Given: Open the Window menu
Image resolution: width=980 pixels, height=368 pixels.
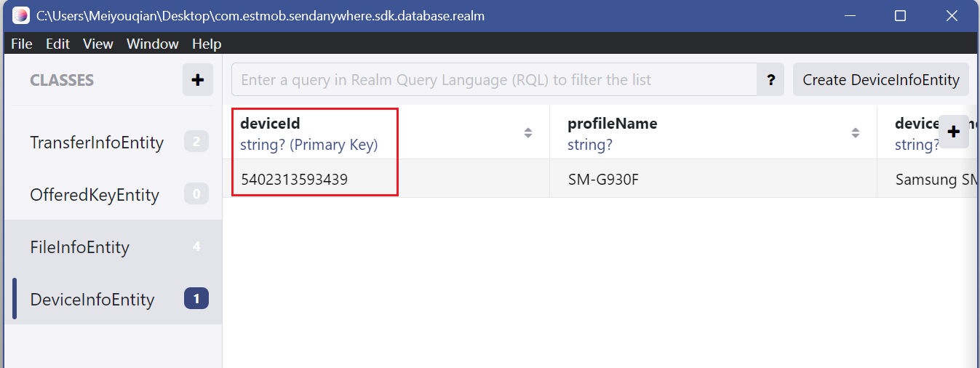Looking at the screenshot, I should [x=152, y=44].
